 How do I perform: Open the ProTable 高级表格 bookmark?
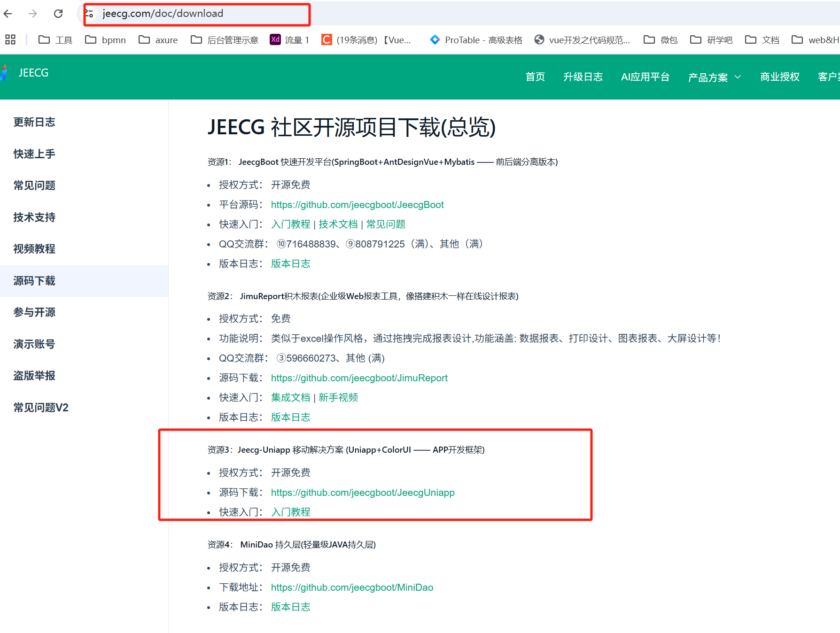tap(476, 40)
